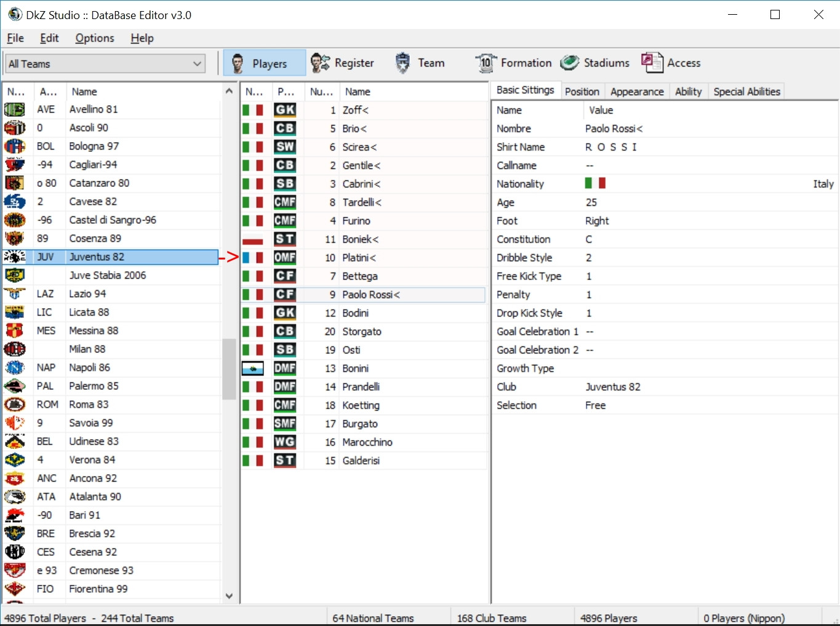Click the OMF position badge for Platini

[285, 258]
